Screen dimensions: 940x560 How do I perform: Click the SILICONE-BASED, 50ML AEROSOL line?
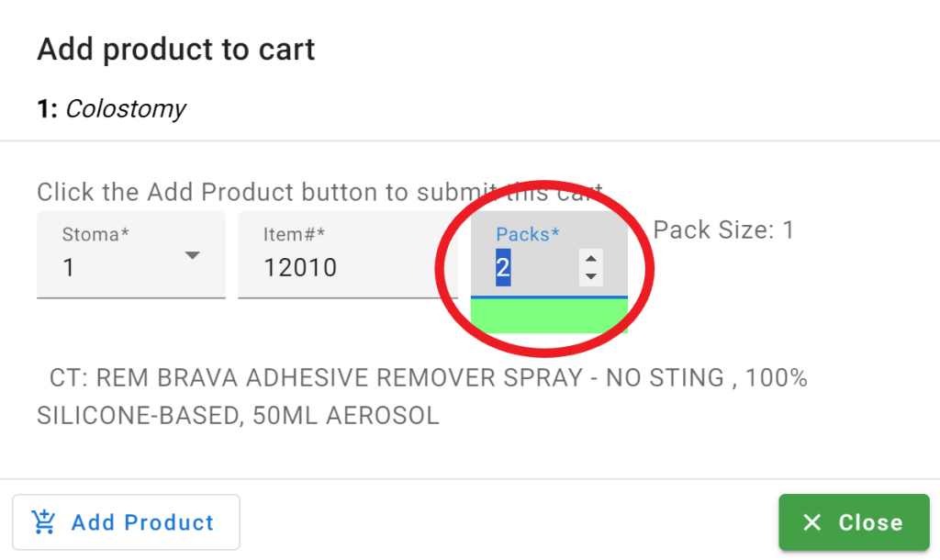238,416
